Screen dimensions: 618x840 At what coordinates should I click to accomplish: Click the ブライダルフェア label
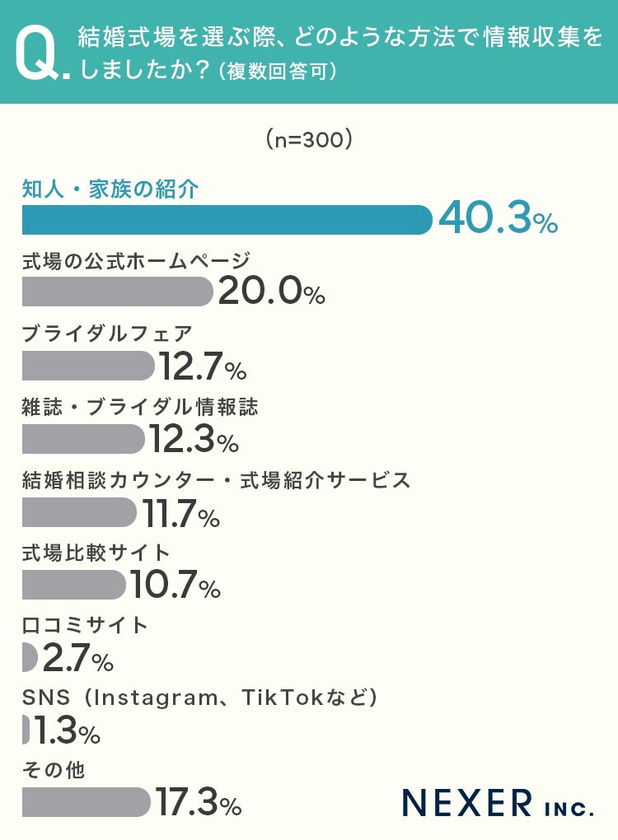(107, 334)
